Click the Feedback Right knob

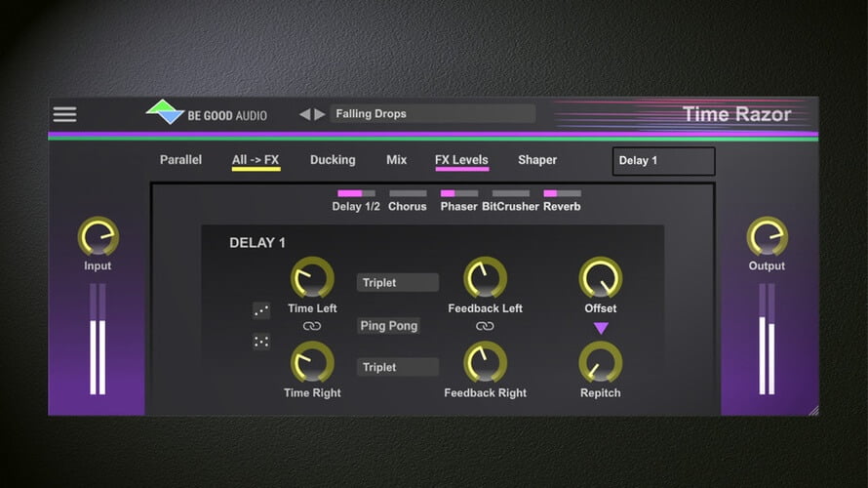coord(485,362)
